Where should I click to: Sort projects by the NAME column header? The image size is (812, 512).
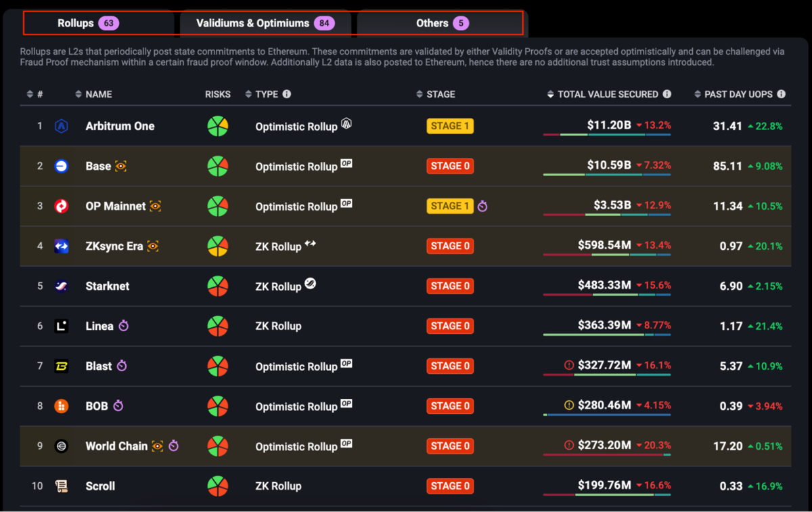pos(93,94)
